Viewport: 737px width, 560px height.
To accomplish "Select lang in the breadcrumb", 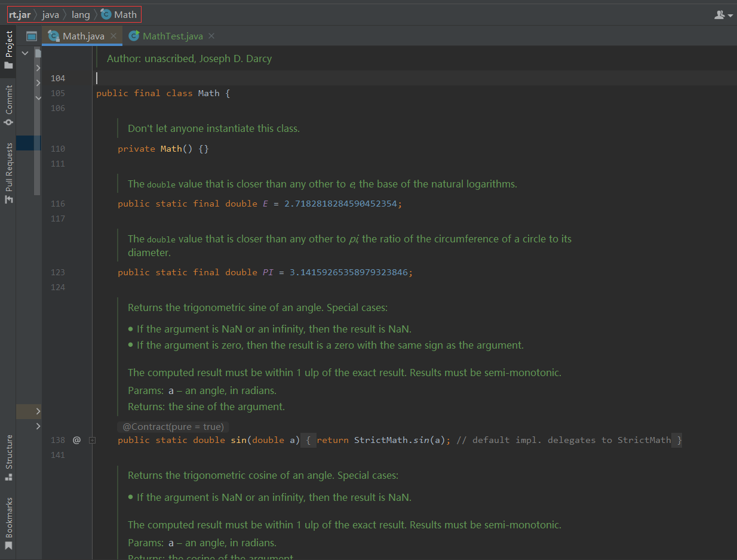I will (81, 14).
